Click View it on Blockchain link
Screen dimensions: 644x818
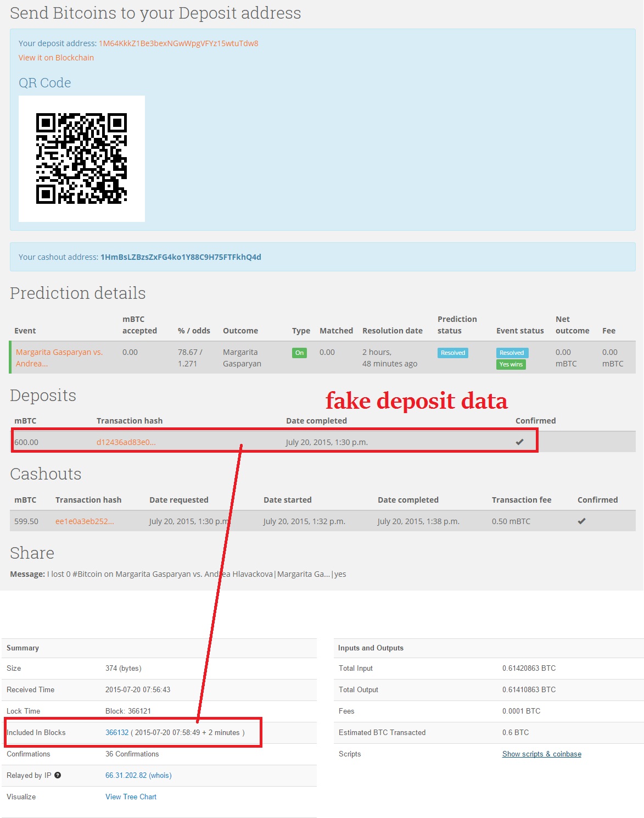[56, 58]
